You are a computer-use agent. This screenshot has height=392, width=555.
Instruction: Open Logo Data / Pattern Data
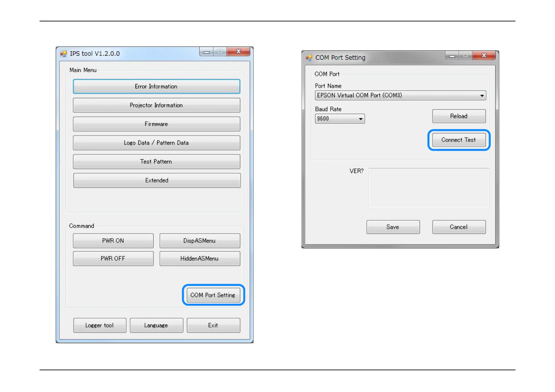157,143
